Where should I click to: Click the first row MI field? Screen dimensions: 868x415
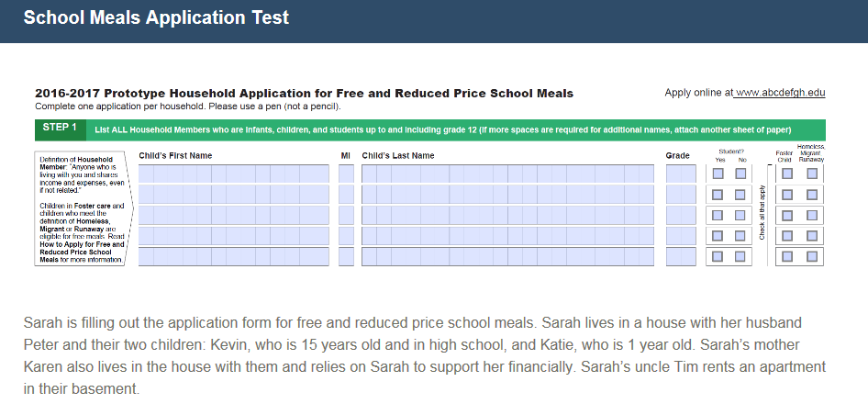pyautogui.click(x=346, y=174)
